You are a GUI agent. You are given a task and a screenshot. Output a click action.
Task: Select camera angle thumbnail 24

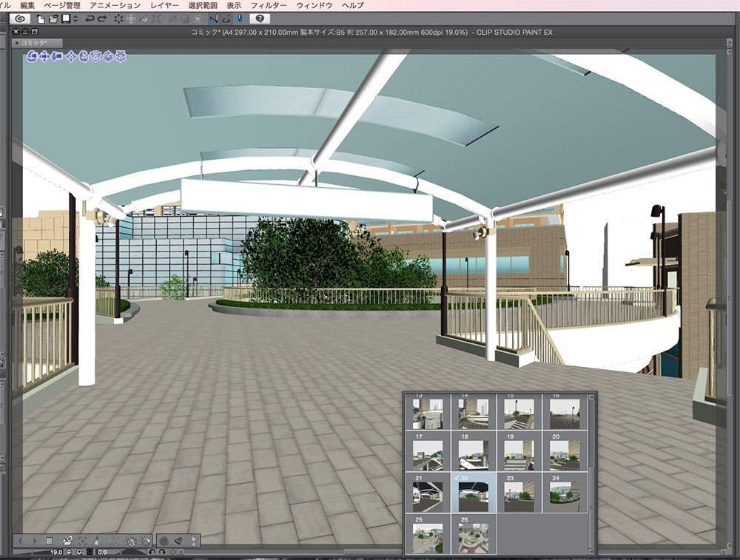click(x=565, y=493)
